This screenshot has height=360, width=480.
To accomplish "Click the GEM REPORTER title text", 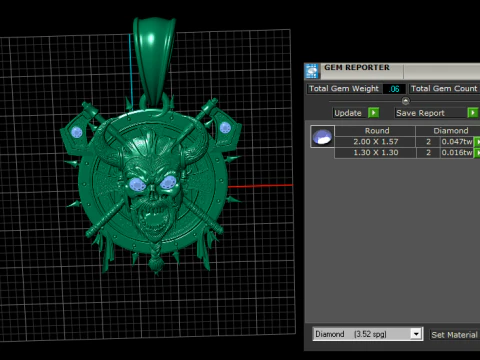I will (x=357, y=67).
